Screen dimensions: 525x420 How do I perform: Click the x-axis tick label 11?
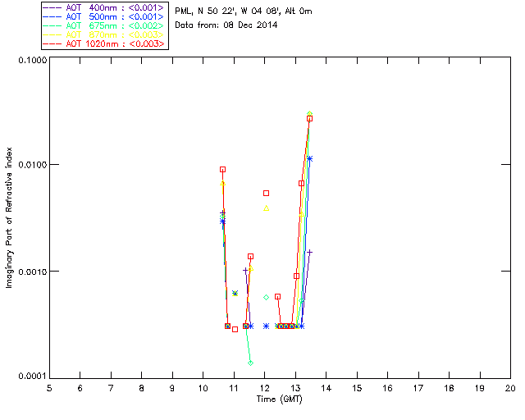coord(234,388)
